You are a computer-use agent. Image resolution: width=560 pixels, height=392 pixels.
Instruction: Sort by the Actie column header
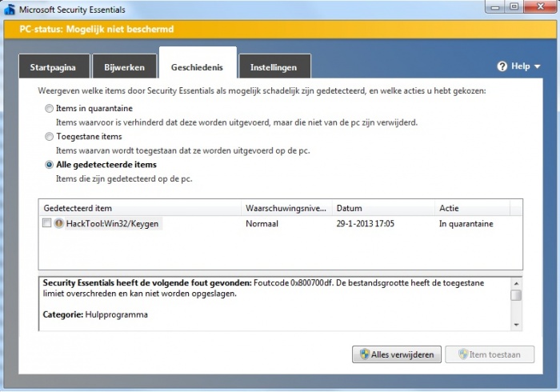click(x=472, y=208)
